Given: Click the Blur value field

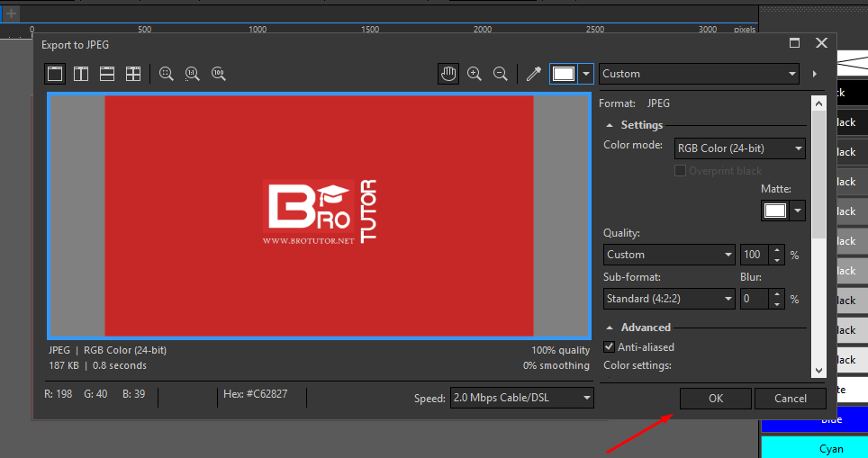Looking at the screenshot, I should tap(754, 299).
